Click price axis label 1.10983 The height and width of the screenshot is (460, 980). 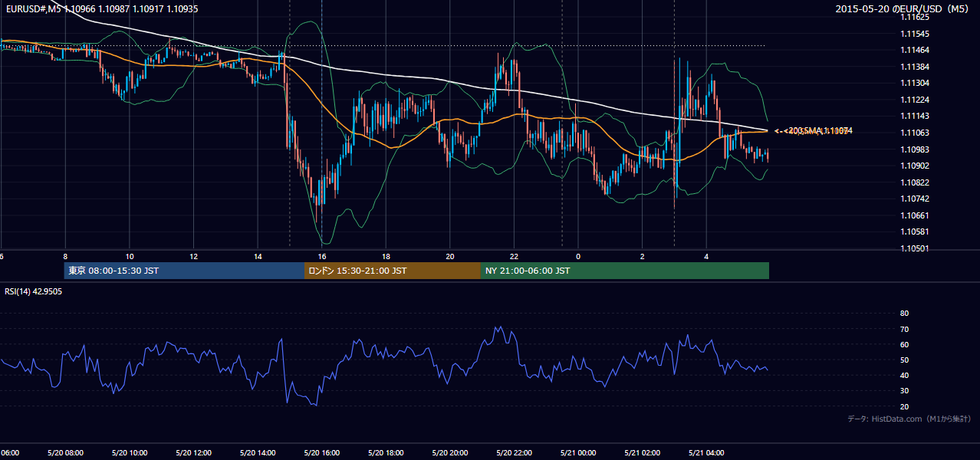(x=914, y=149)
